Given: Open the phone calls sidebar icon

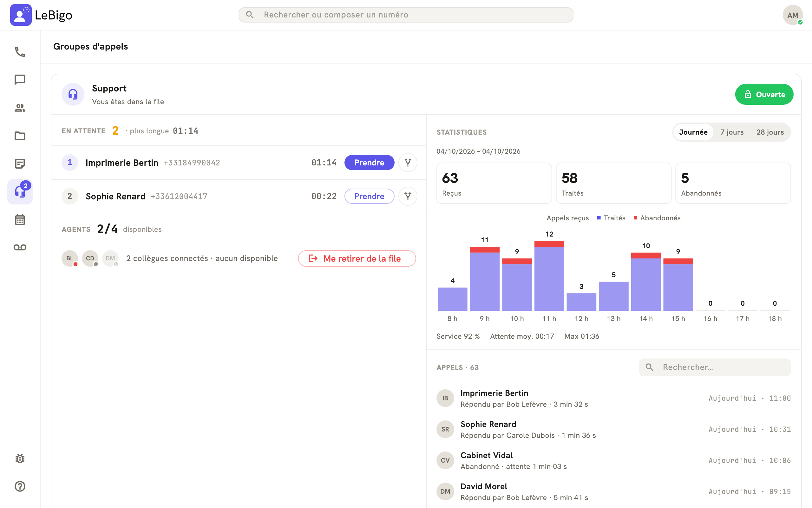Looking at the screenshot, I should point(20,52).
